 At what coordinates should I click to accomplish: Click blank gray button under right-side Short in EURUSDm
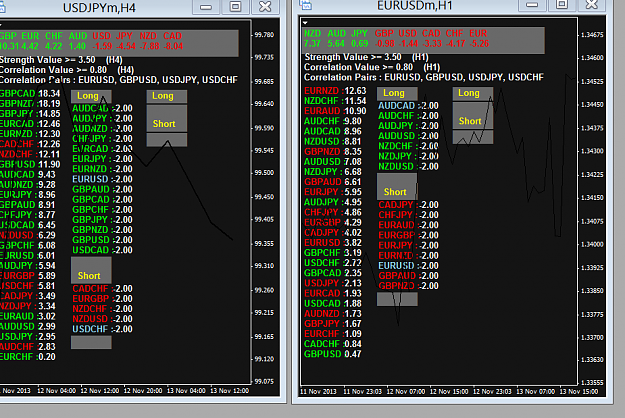[473, 137]
